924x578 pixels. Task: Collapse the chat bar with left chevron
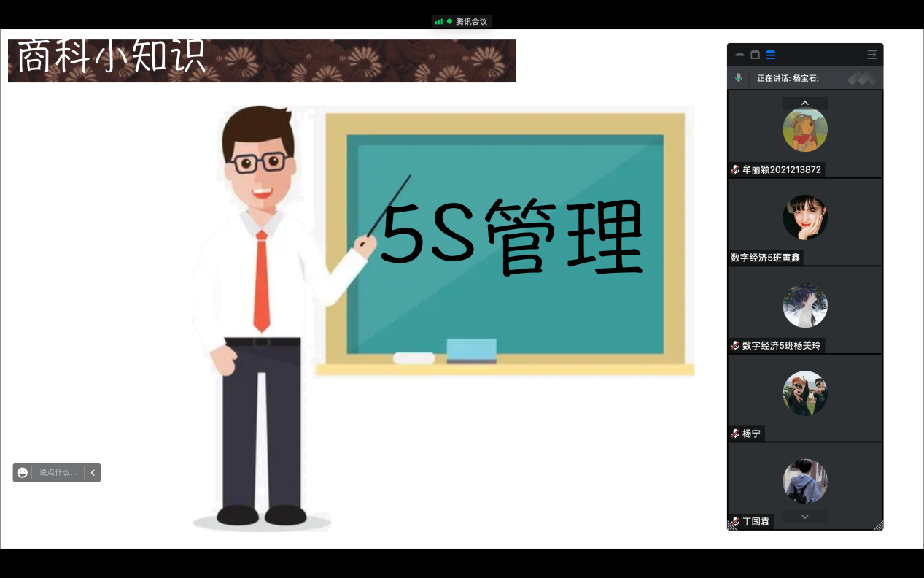pos(93,473)
